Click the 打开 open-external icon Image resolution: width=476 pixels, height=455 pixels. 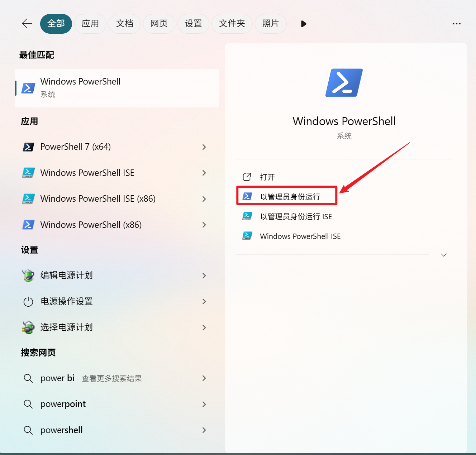pos(247,177)
